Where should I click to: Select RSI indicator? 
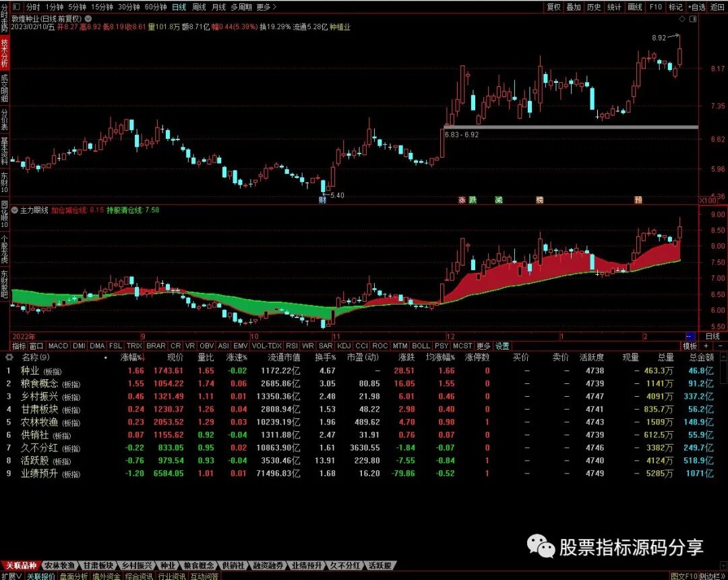[292, 346]
